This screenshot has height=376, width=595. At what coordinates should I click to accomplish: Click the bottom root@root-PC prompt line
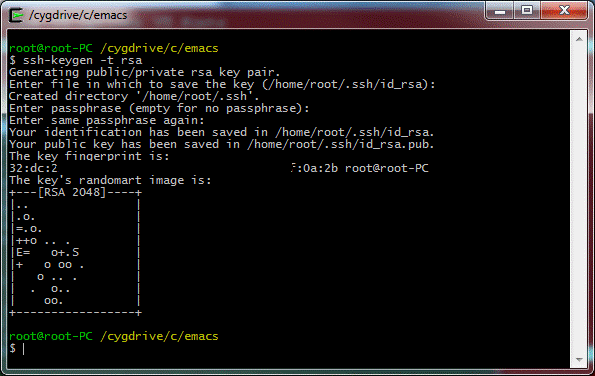[113, 337]
